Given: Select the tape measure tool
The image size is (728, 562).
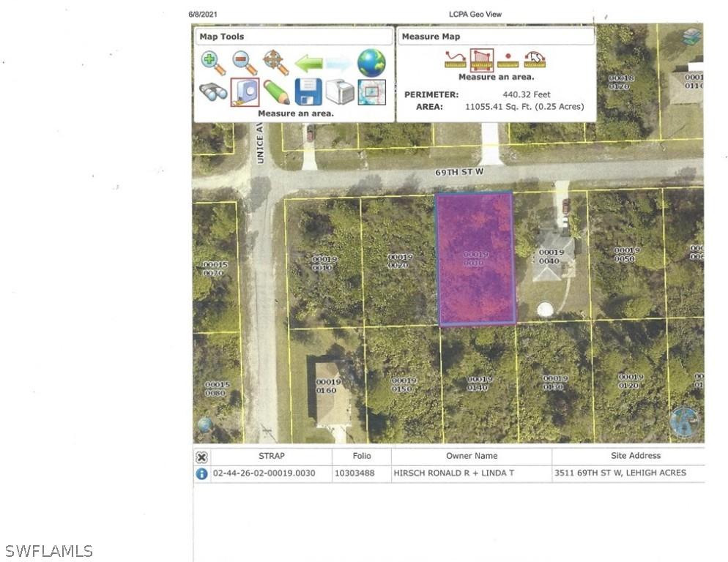Looking at the screenshot, I should pyautogui.click(x=244, y=91).
